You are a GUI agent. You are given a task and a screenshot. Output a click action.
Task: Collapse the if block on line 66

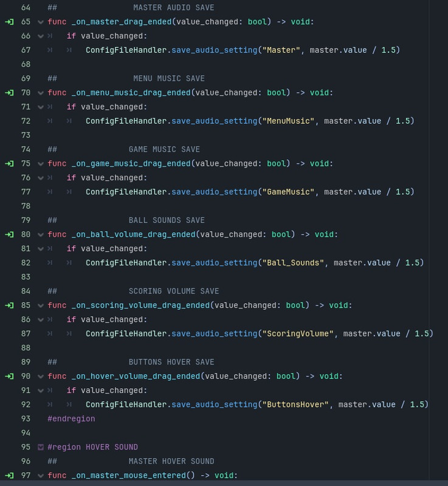coord(41,36)
